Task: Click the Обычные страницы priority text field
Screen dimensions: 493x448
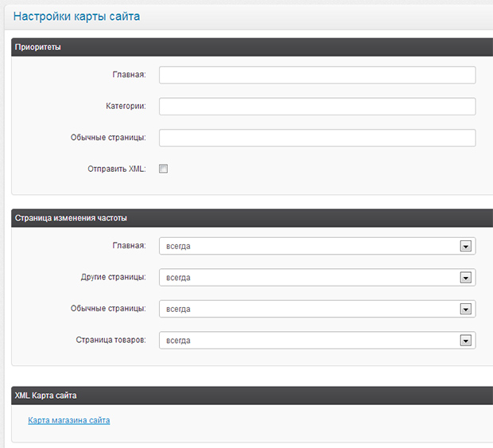Action: click(x=317, y=138)
